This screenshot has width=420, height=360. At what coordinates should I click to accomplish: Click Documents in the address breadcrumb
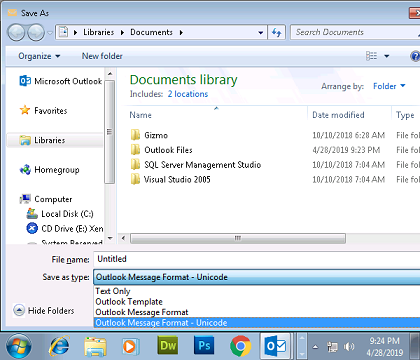click(151, 32)
